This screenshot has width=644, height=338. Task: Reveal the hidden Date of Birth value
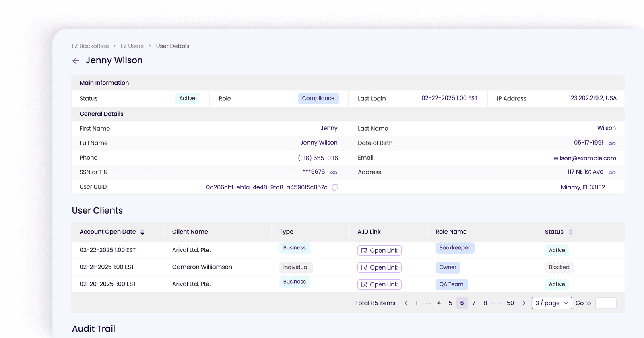[x=612, y=143]
